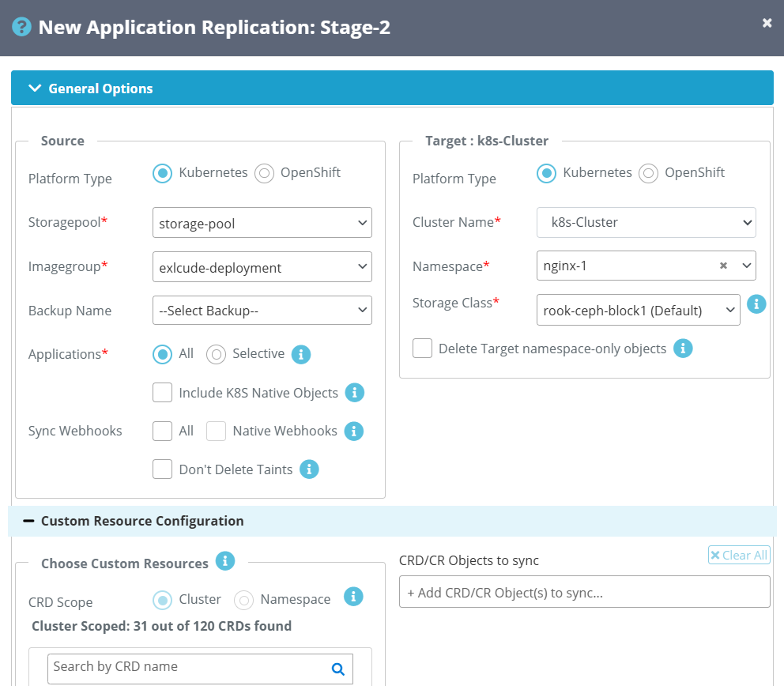
Task: Show info for Delete Target namespace-only objects
Action: [x=683, y=349]
